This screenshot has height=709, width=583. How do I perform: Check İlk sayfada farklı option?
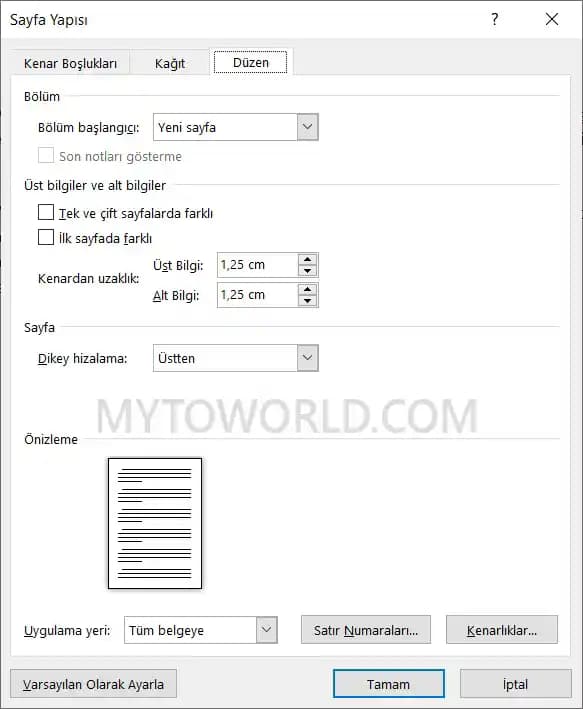coord(46,237)
